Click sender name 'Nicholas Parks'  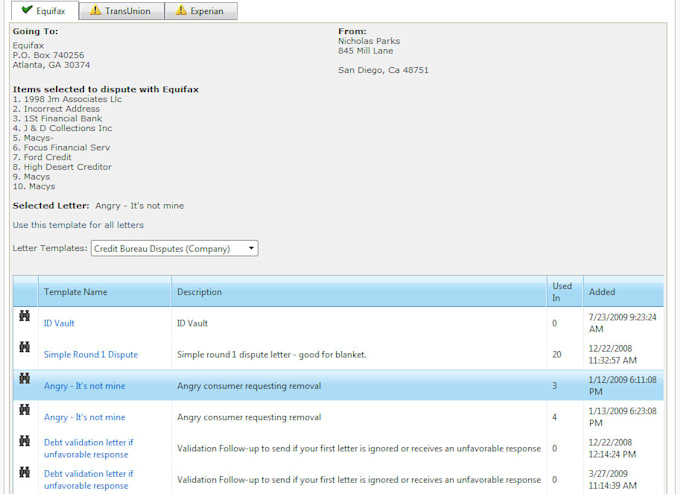pyautogui.click(x=369, y=41)
